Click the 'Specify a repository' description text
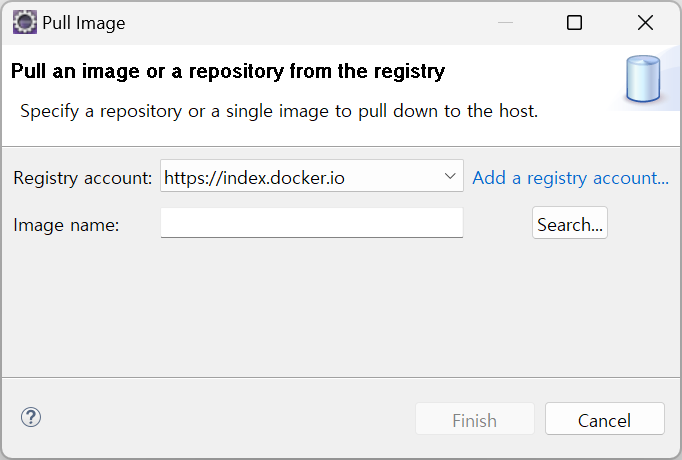The image size is (682, 460). [279, 110]
